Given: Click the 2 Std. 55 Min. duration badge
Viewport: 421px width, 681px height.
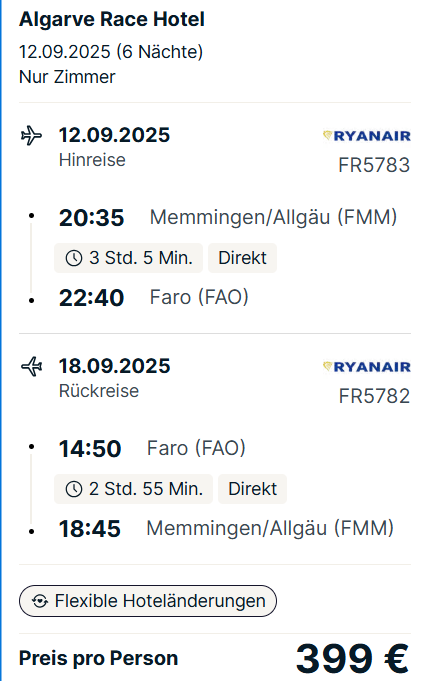Looking at the screenshot, I should [x=133, y=489].
